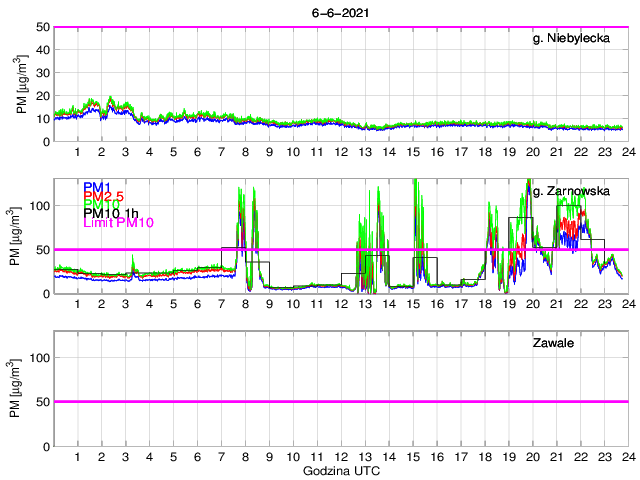Click the magenta limit line in the Zawale plot

341,401
